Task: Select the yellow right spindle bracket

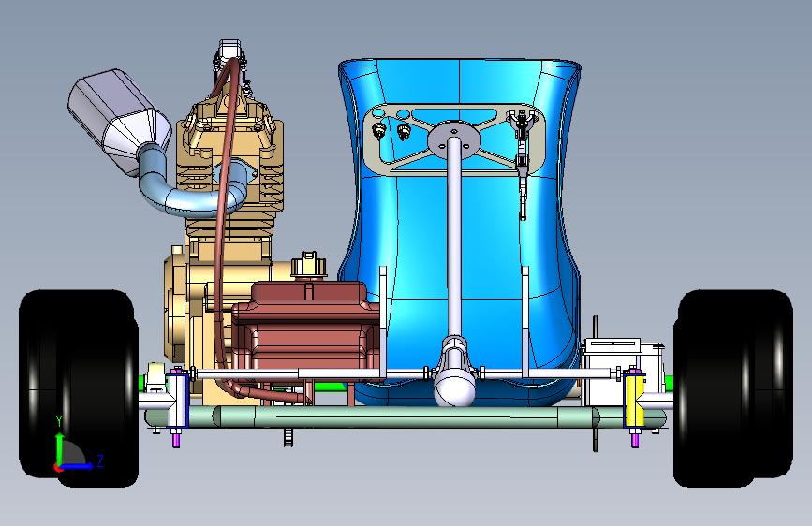Action: [634, 401]
